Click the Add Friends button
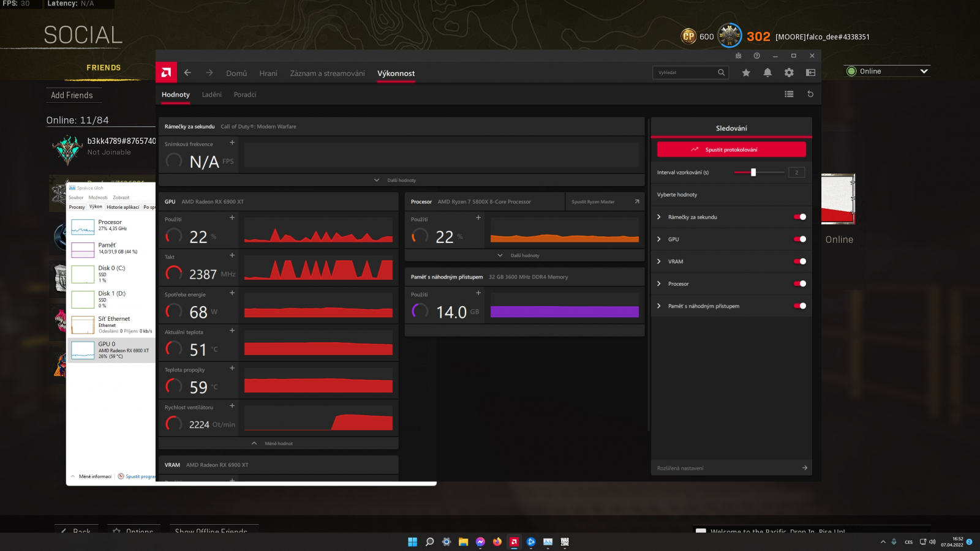The height and width of the screenshot is (551, 980). tap(72, 96)
